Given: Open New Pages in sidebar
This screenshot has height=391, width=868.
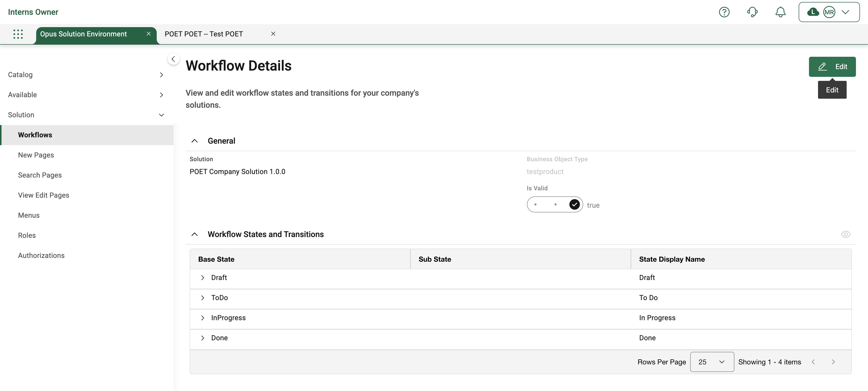Looking at the screenshot, I should pyautogui.click(x=87, y=155).
